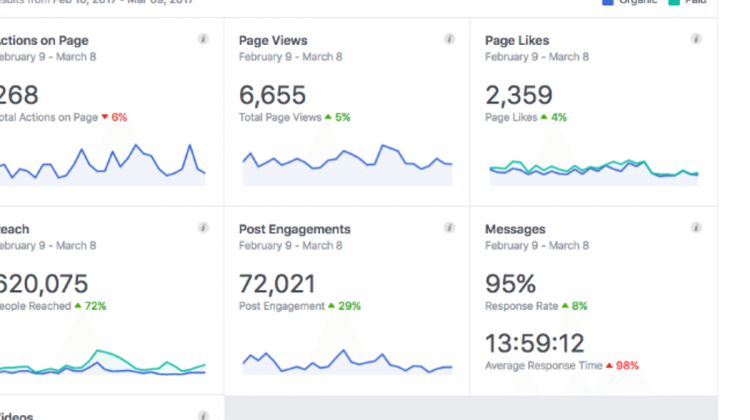Open info icon on Reach card
This screenshot has width=750, height=420.
(203, 228)
